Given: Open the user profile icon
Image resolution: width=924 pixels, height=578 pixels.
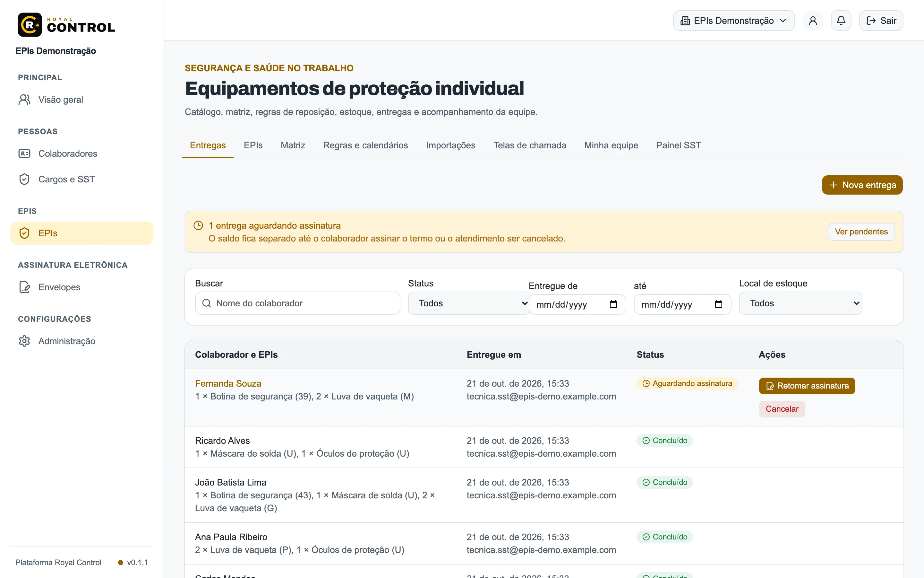Looking at the screenshot, I should [813, 21].
